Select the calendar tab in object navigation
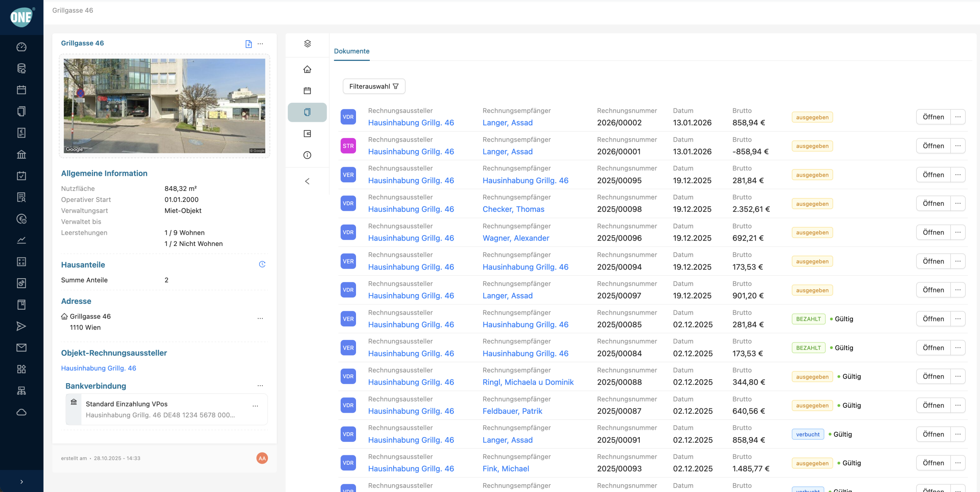The width and height of the screenshot is (980, 492). pos(307,91)
